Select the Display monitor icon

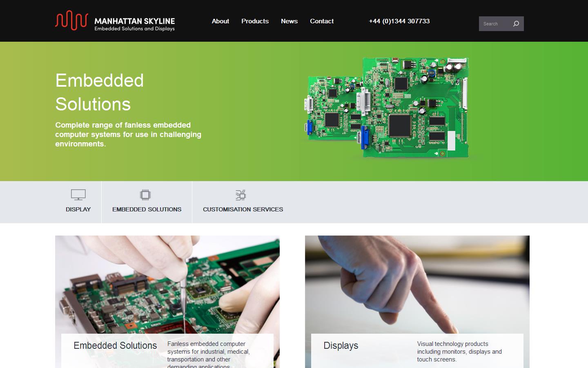pyautogui.click(x=78, y=195)
